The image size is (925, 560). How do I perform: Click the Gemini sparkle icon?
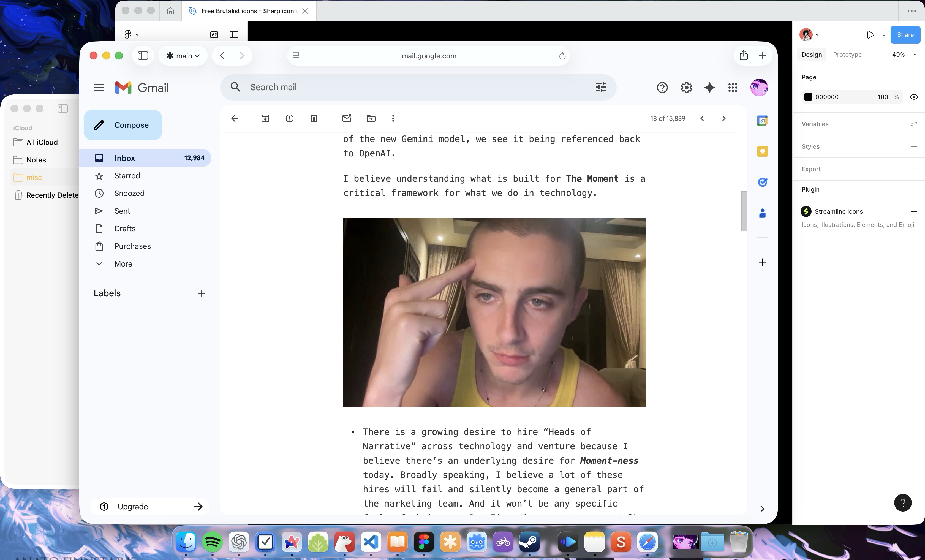pos(709,88)
